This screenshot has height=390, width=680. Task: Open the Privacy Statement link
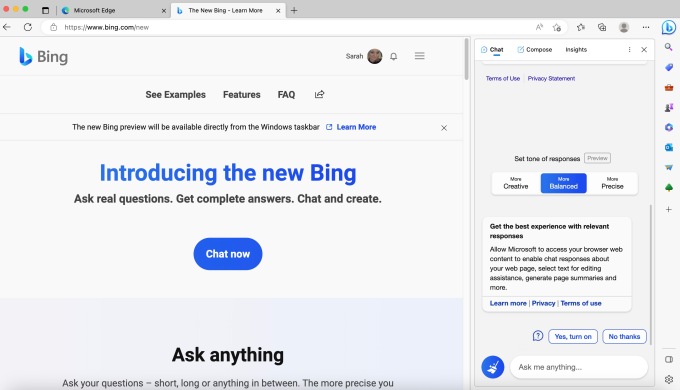pos(551,79)
